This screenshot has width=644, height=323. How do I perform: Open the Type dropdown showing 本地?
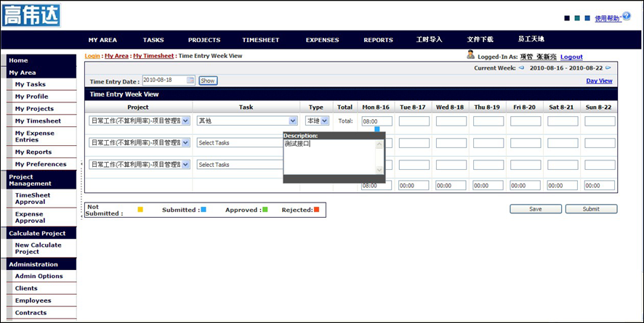pos(325,121)
